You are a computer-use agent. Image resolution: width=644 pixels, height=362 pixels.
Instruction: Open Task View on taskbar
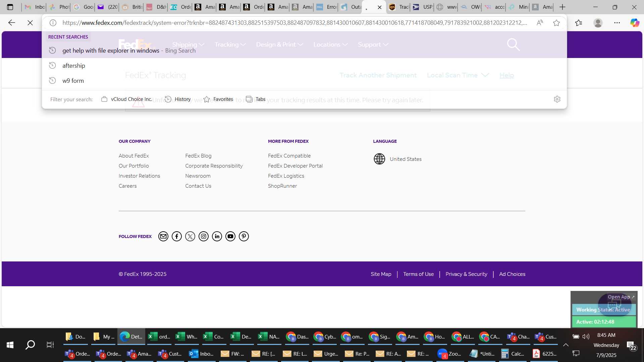[x=50, y=345]
